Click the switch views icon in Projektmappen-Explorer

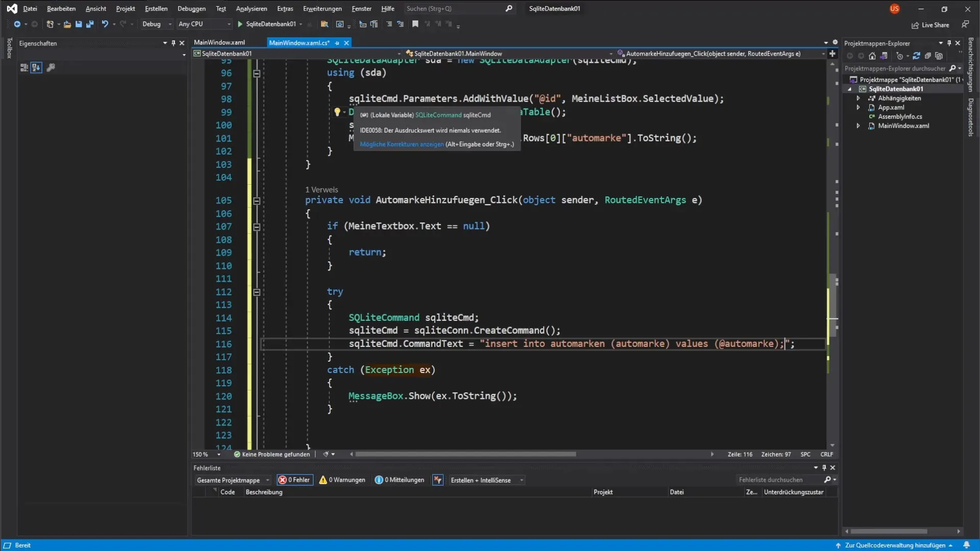pos(884,56)
